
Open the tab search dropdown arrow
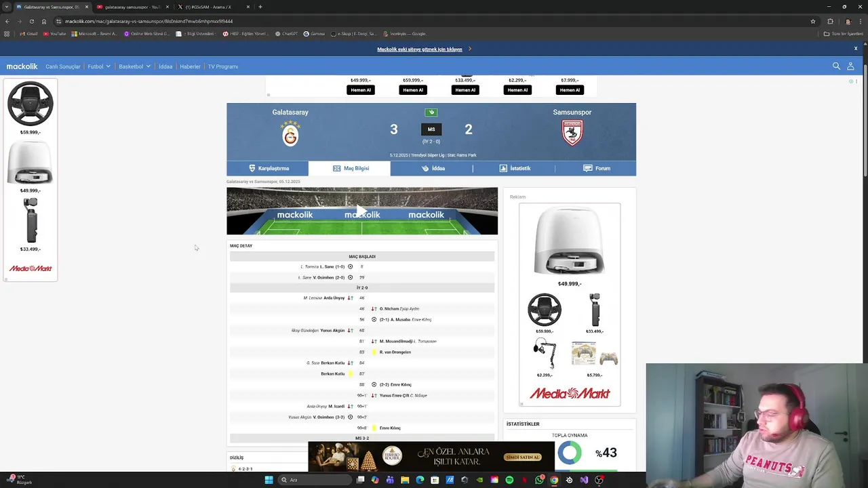click(7, 7)
